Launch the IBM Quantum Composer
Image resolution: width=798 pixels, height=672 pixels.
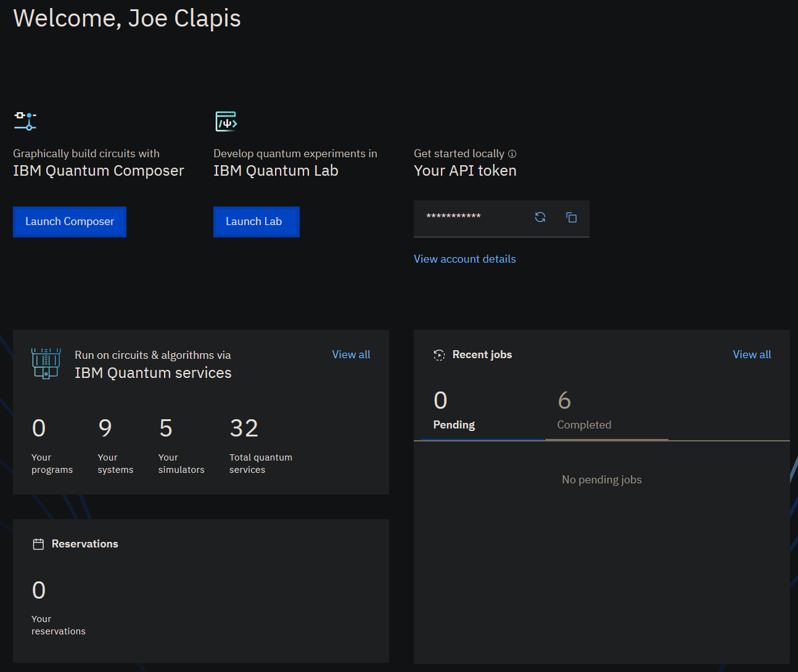tap(70, 222)
